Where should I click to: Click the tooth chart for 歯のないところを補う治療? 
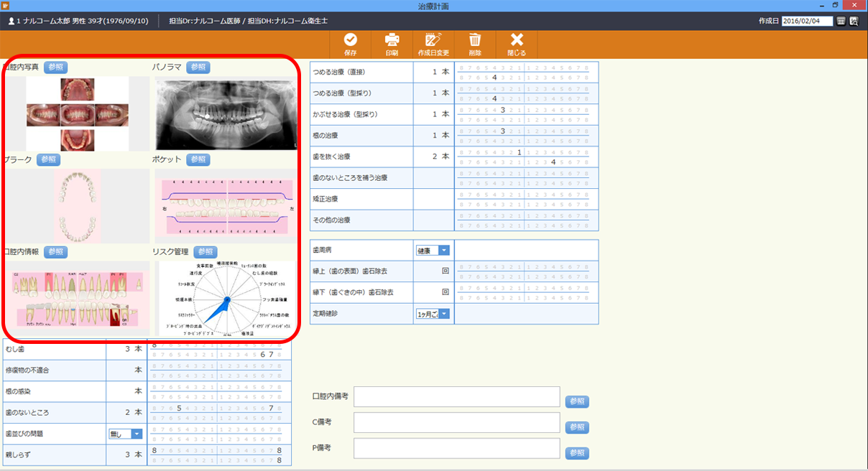[x=526, y=178]
